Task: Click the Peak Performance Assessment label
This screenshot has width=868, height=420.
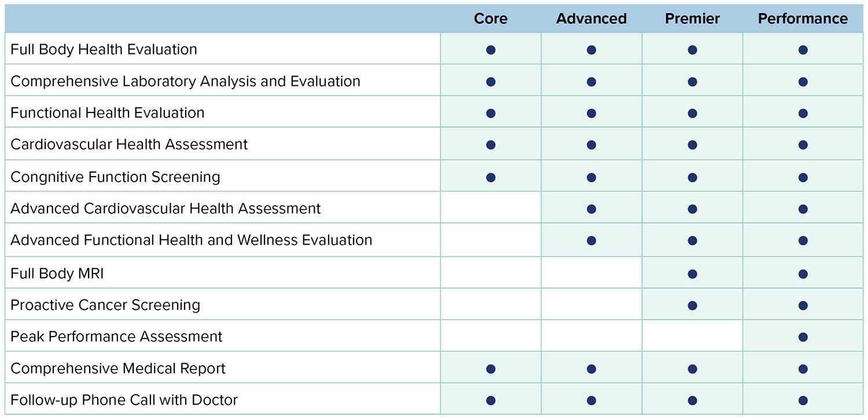Action: pos(116,337)
